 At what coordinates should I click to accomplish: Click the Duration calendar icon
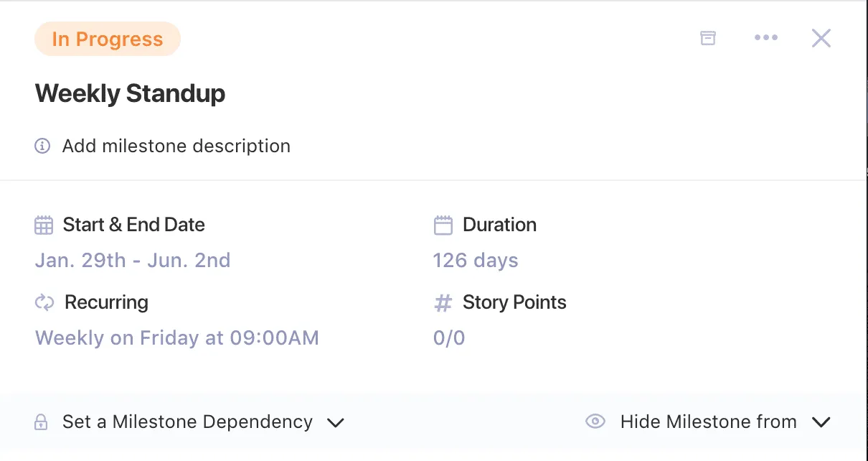(x=443, y=224)
